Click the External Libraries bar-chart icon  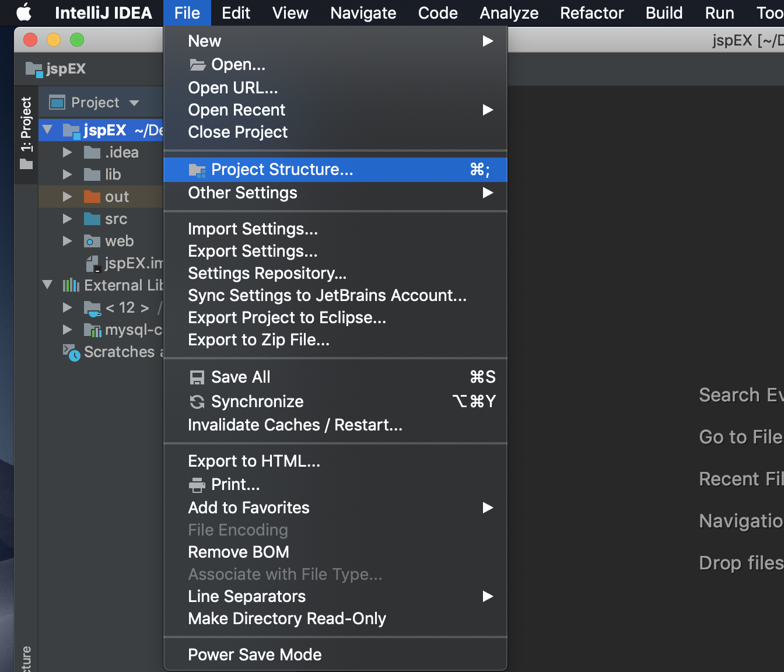coord(71,285)
